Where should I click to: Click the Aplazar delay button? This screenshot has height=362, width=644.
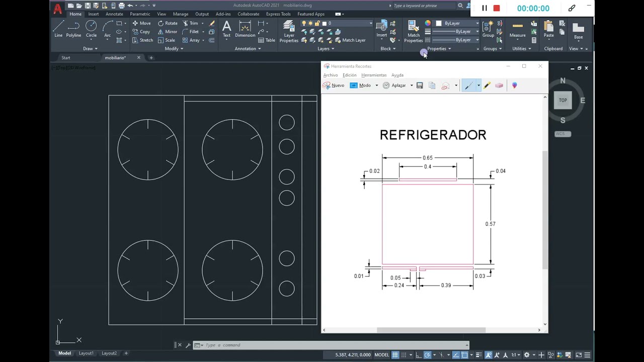pos(394,85)
